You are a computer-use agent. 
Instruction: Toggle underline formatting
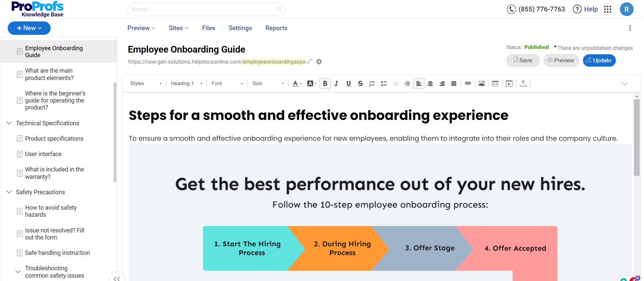(348, 83)
